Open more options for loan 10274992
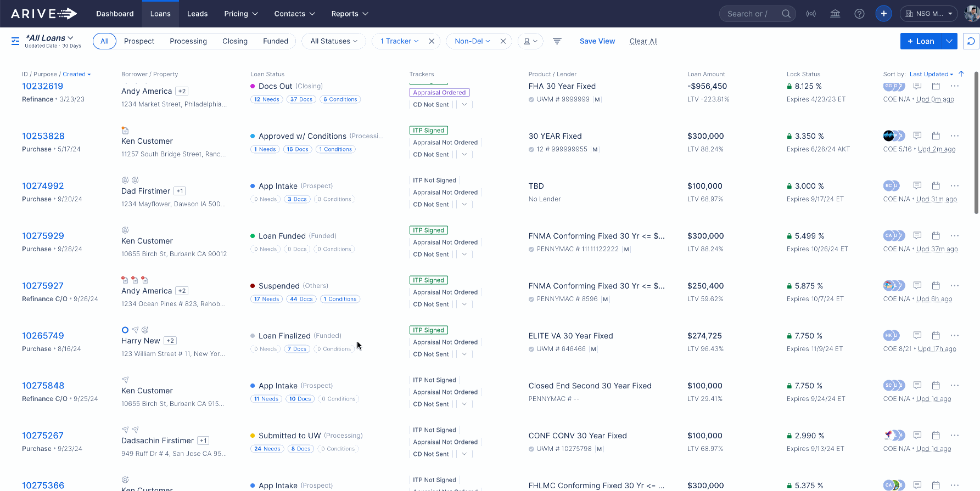980x491 pixels. [x=955, y=186]
